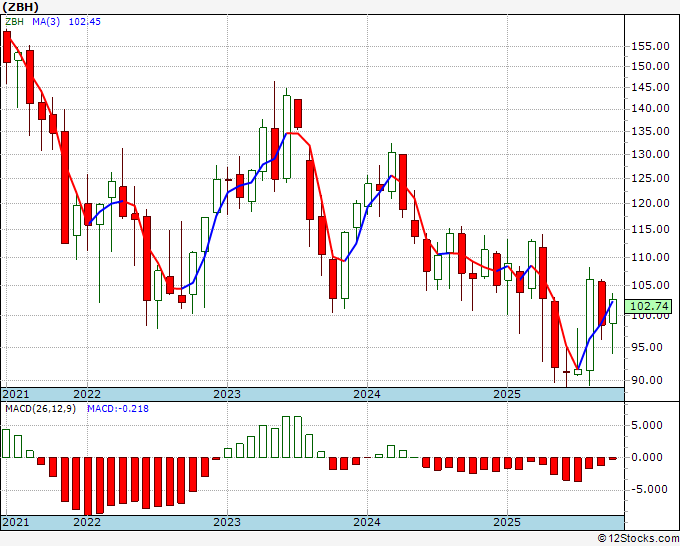Click the 105.00 price axis label

650,285
